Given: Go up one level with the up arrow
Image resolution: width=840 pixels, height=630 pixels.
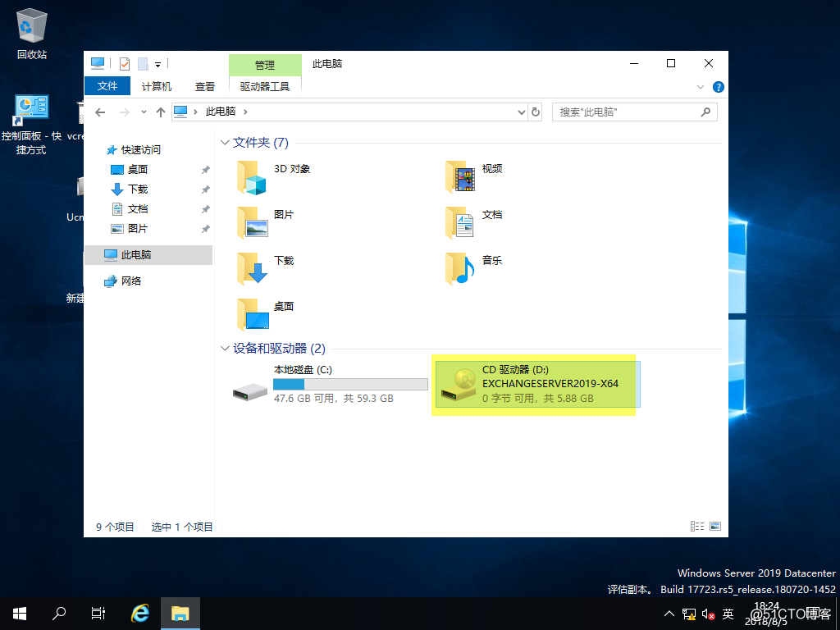Looking at the screenshot, I should tap(161, 112).
